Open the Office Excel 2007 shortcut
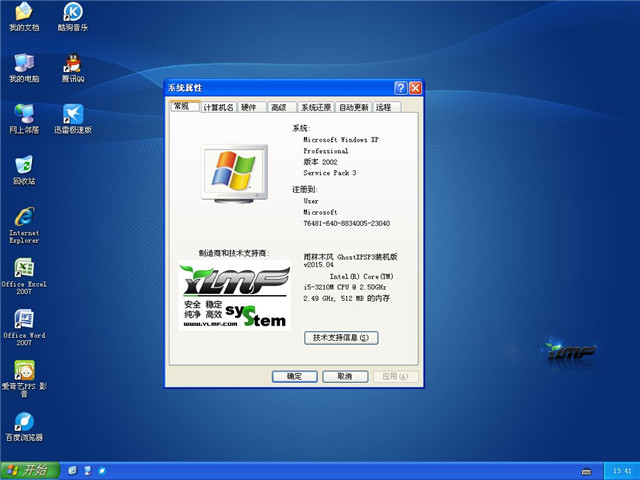The height and width of the screenshot is (480, 640). [24, 276]
